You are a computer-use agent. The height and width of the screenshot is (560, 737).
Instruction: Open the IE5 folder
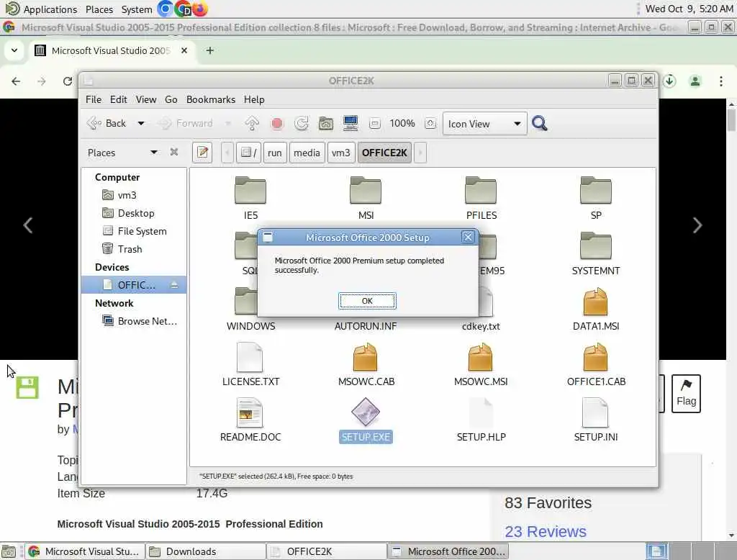[250, 191]
